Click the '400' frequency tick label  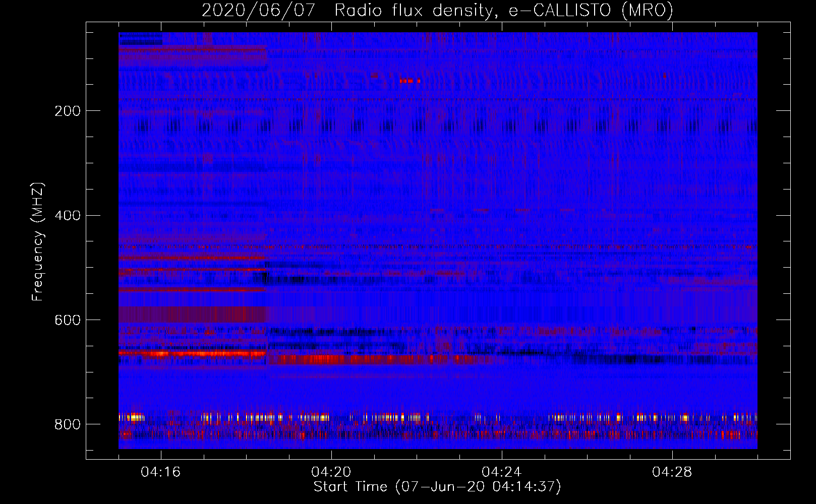click(x=68, y=216)
